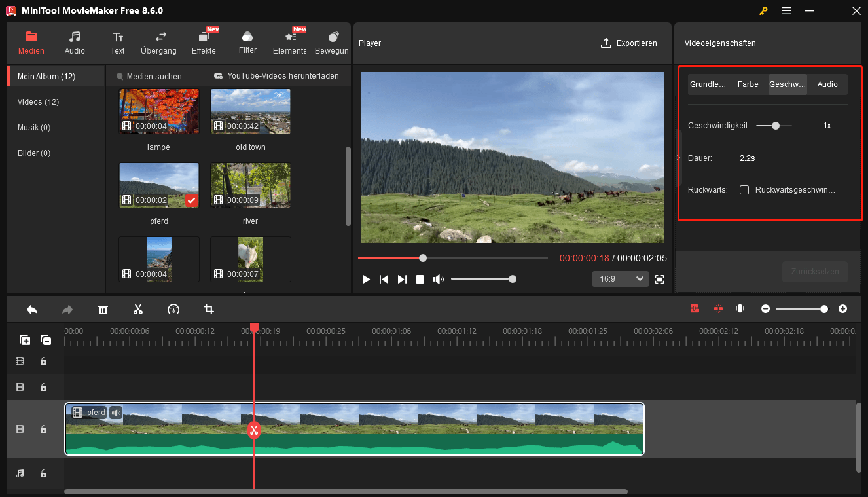The height and width of the screenshot is (497, 868).
Task: Open the 16:9 aspect ratio dropdown
Action: (620, 278)
